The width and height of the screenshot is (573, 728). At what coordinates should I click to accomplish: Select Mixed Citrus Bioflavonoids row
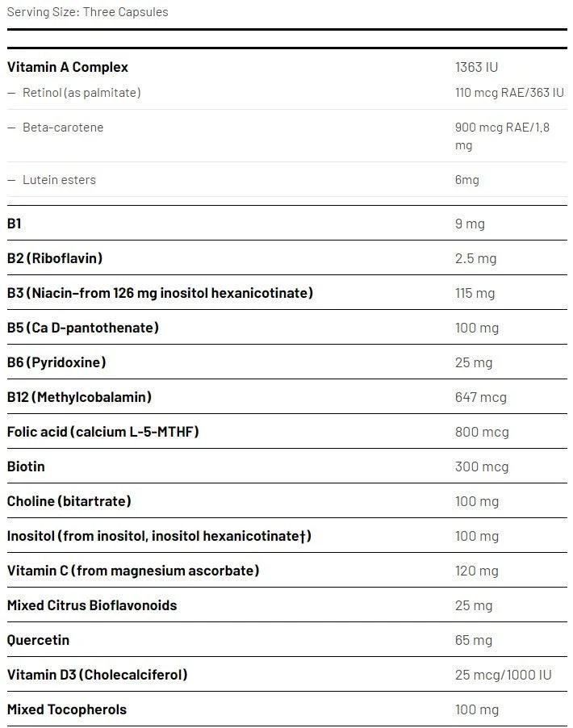tap(287, 605)
